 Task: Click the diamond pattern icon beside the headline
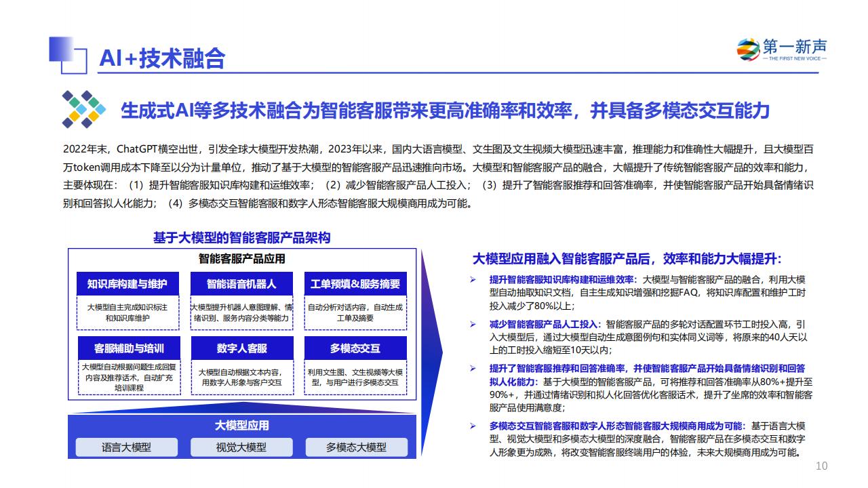coord(84,109)
